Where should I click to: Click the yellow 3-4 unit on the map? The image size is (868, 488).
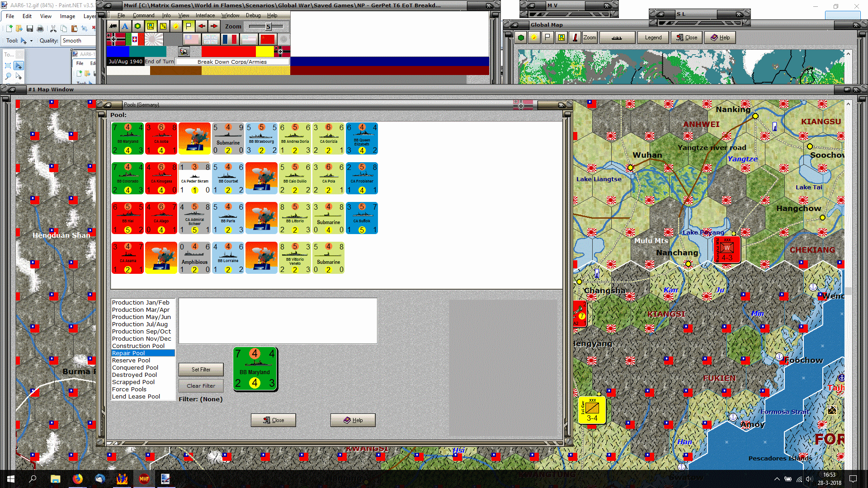(x=592, y=410)
